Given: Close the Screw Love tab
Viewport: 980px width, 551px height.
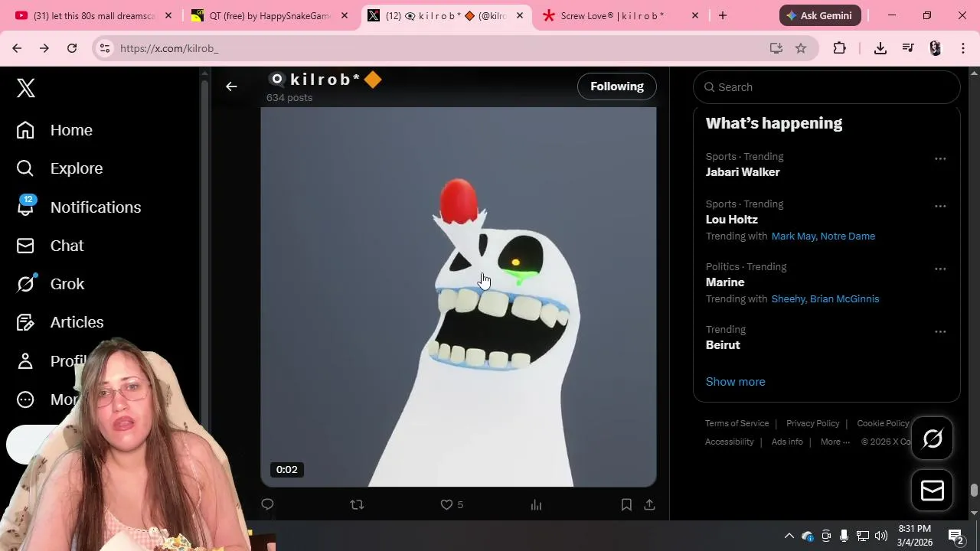Looking at the screenshot, I should pyautogui.click(x=695, y=15).
